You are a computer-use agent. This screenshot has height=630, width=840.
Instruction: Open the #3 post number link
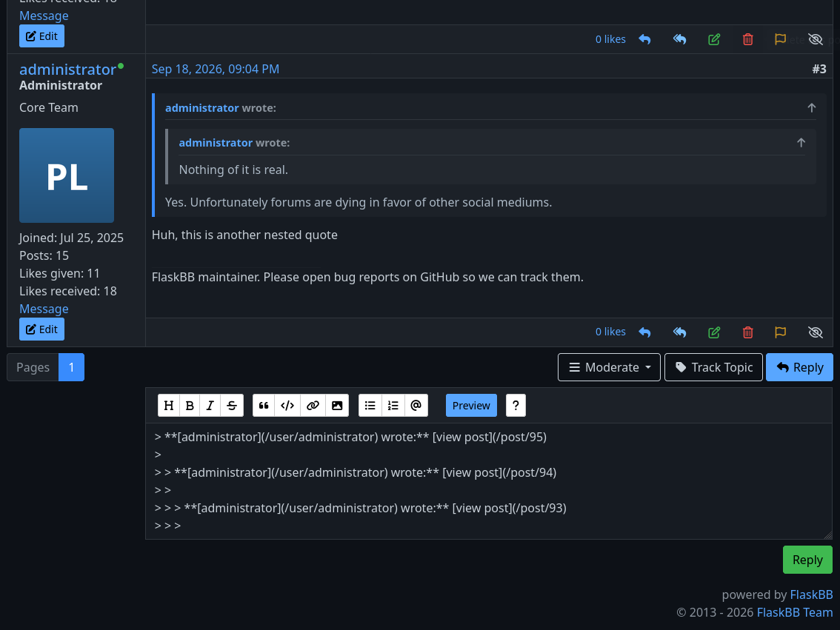point(819,69)
